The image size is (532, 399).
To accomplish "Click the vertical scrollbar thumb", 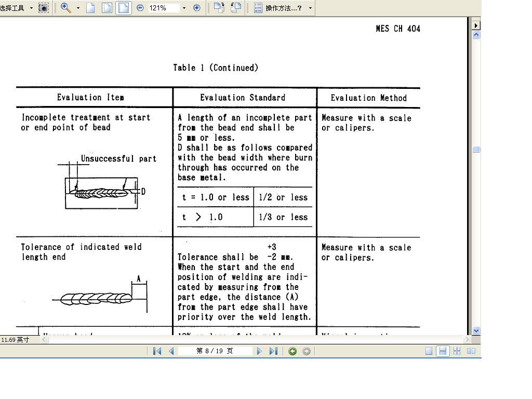I will click(476, 149).
